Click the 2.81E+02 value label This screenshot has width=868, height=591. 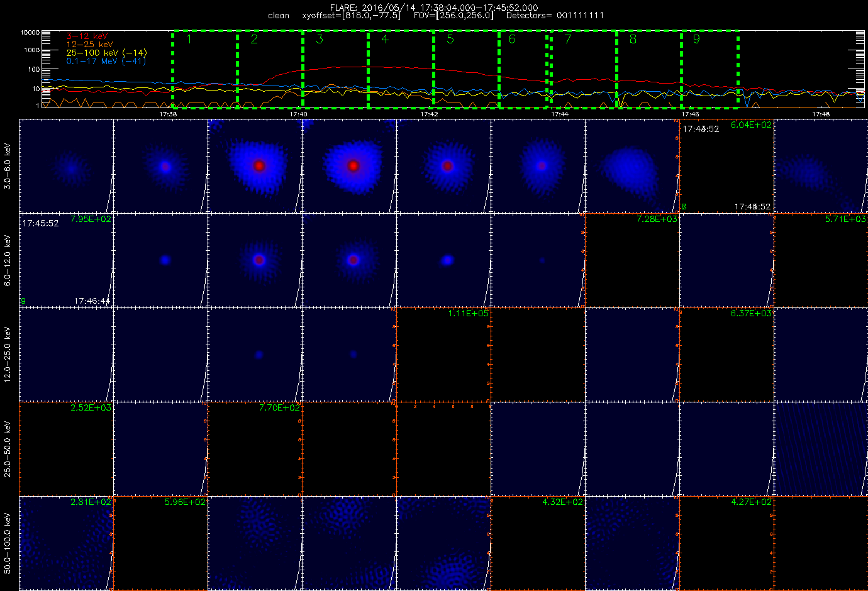(91, 502)
